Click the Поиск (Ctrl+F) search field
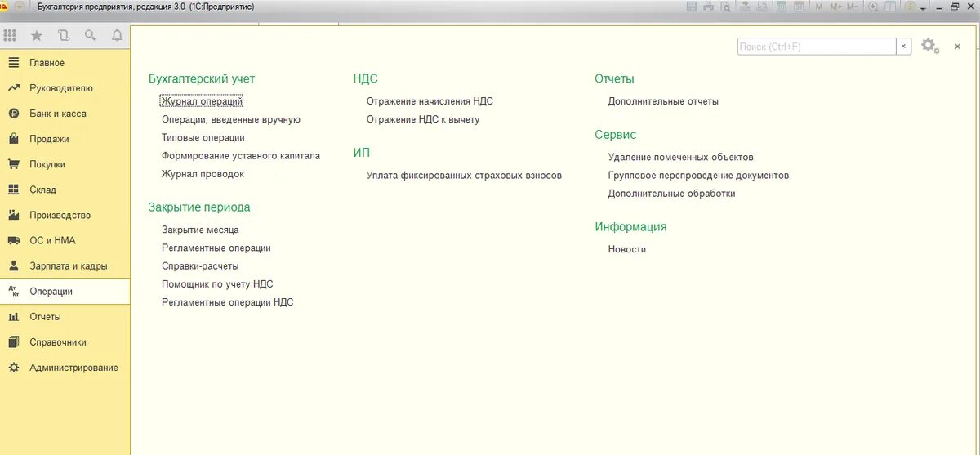This screenshot has width=980, height=455. 817,47
